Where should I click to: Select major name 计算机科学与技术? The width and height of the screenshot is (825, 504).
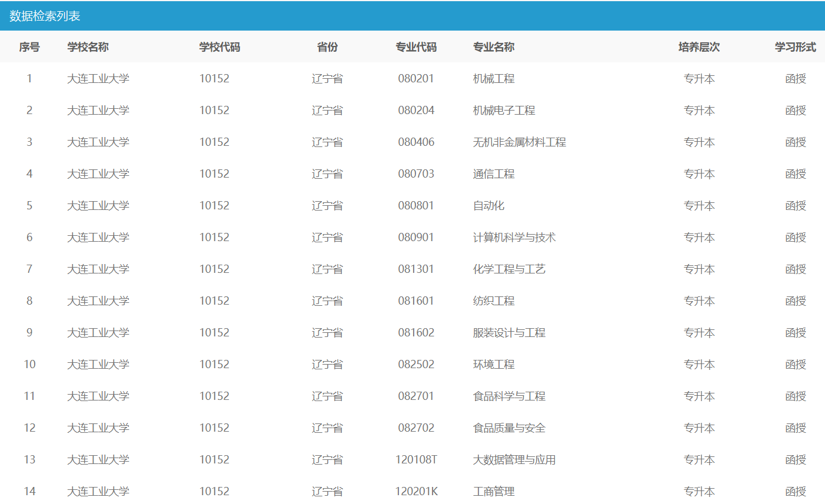tap(514, 238)
